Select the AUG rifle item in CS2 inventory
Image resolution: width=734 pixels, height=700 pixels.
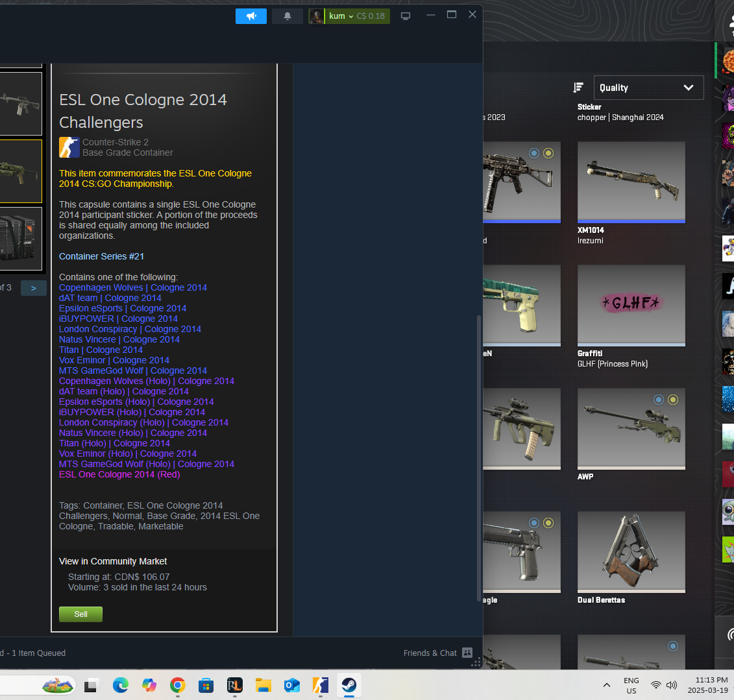click(x=522, y=429)
